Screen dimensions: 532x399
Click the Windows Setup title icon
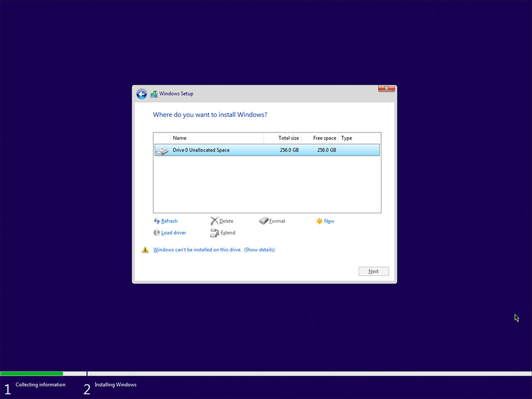point(154,94)
